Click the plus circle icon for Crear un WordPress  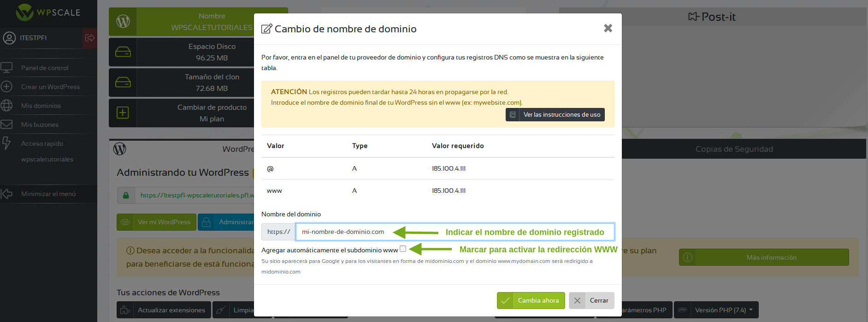coord(6,87)
